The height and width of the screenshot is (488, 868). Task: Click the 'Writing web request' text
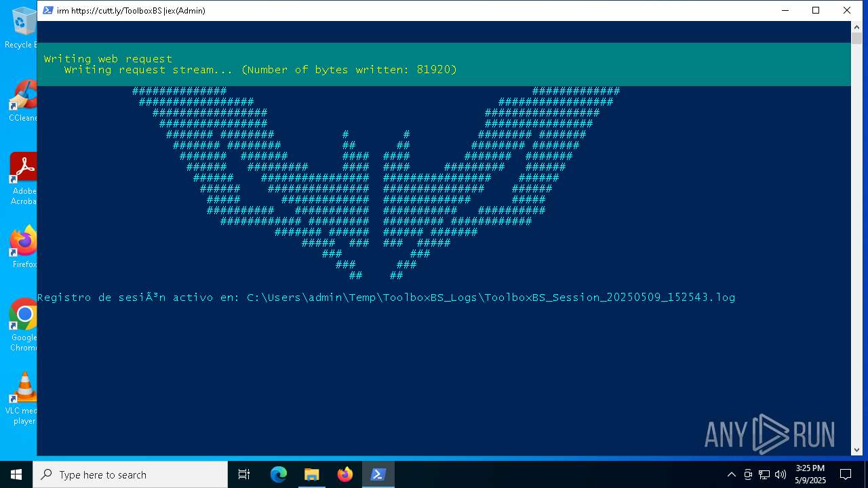108,59
